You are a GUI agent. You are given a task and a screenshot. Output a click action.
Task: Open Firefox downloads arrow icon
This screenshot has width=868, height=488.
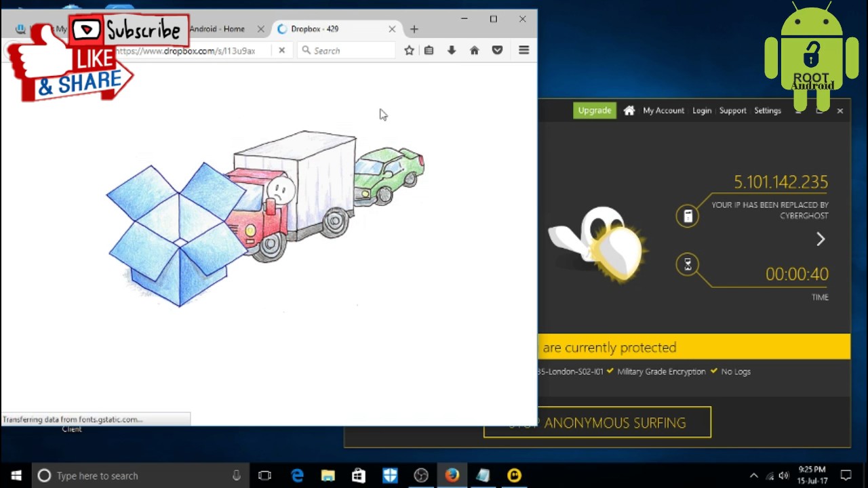pos(452,50)
